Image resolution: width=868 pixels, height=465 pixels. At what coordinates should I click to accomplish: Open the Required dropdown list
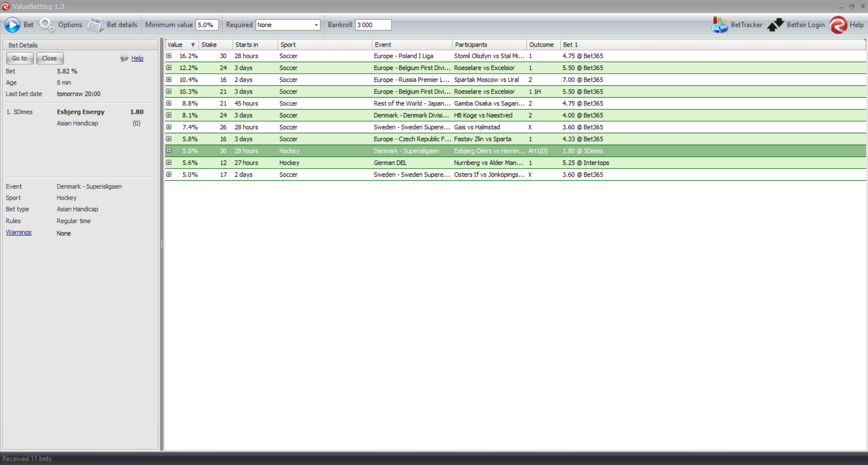point(316,25)
